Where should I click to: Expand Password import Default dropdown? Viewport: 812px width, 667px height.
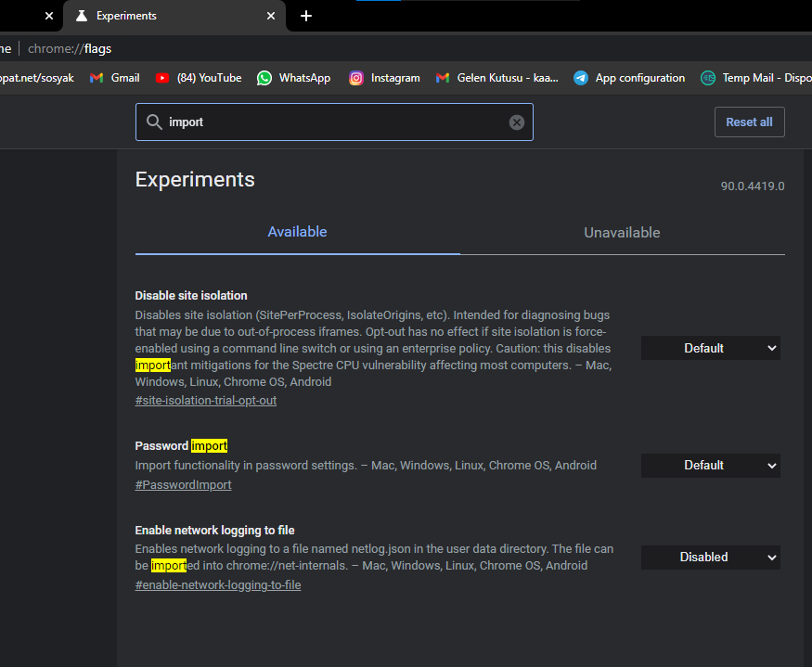point(711,465)
